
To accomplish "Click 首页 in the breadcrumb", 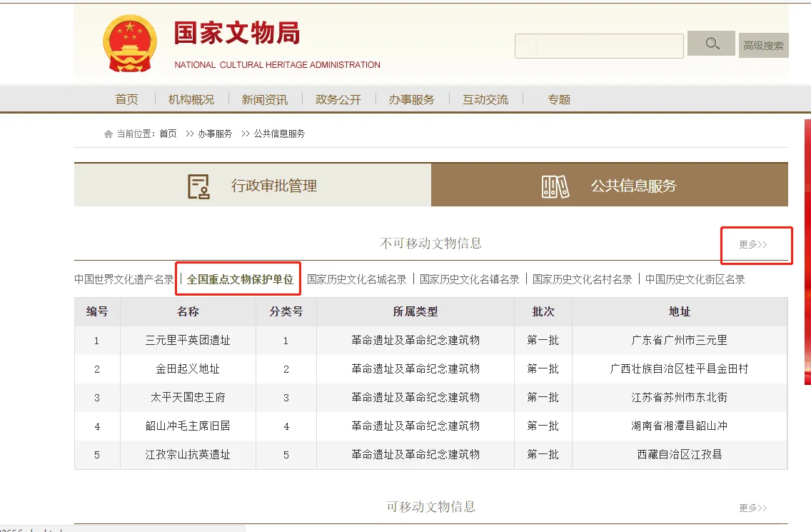I will point(168,134).
